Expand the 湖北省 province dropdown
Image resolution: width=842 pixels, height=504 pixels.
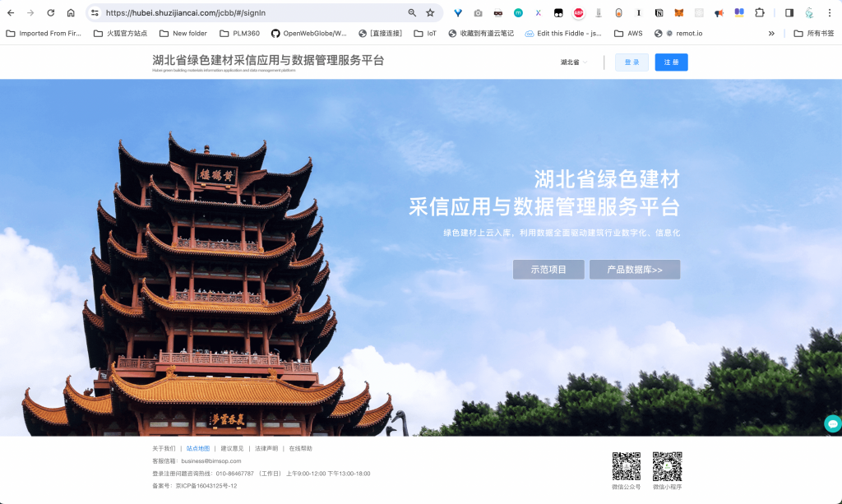tap(574, 62)
